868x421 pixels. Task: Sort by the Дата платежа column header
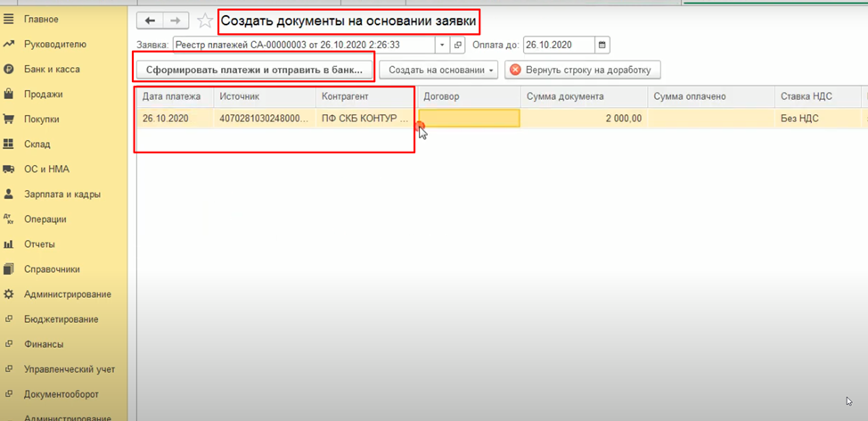coord(176,97)
